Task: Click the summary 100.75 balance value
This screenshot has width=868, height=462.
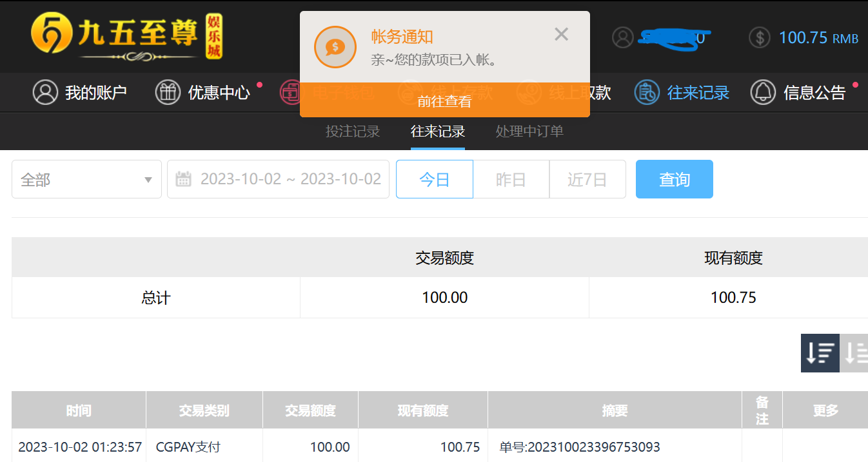Action: click(x=733, y=298)
